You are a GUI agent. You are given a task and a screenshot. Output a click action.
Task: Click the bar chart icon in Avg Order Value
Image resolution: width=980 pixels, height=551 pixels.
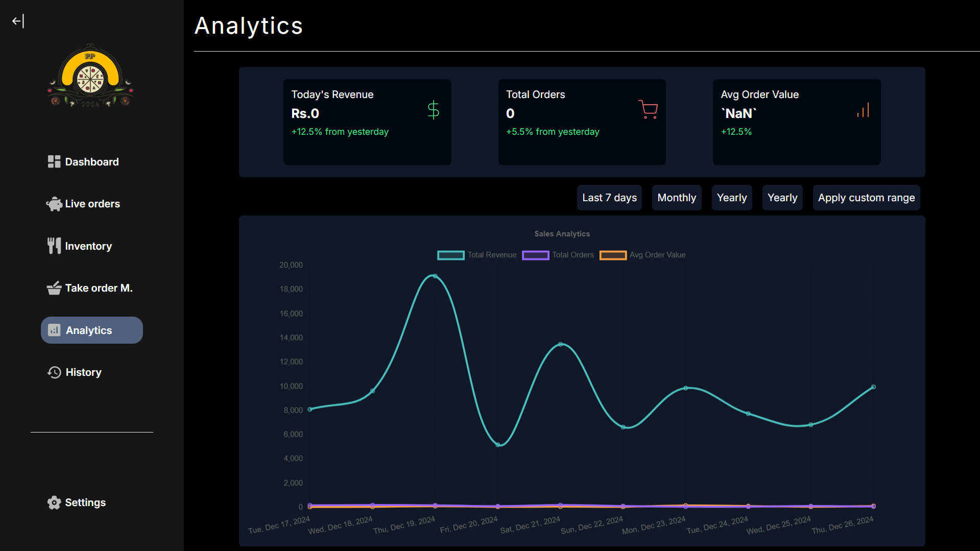point(863,110)
